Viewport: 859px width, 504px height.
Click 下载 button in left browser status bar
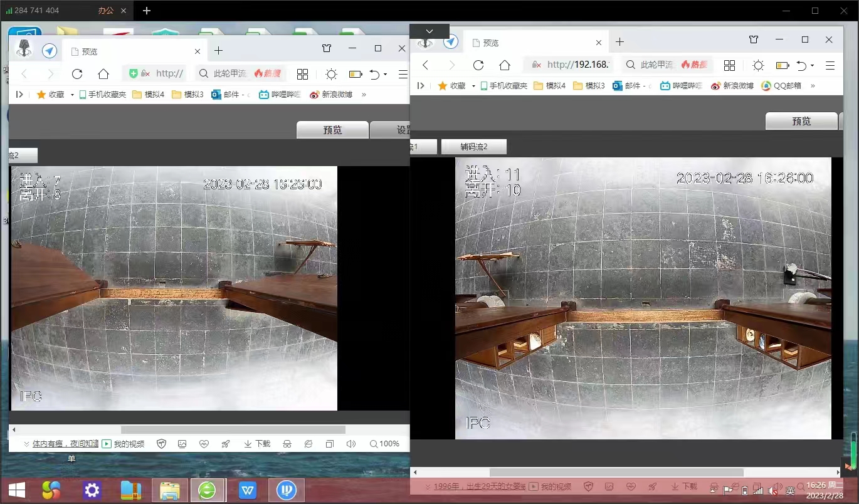pyautogui.click(x=257, y=444)
